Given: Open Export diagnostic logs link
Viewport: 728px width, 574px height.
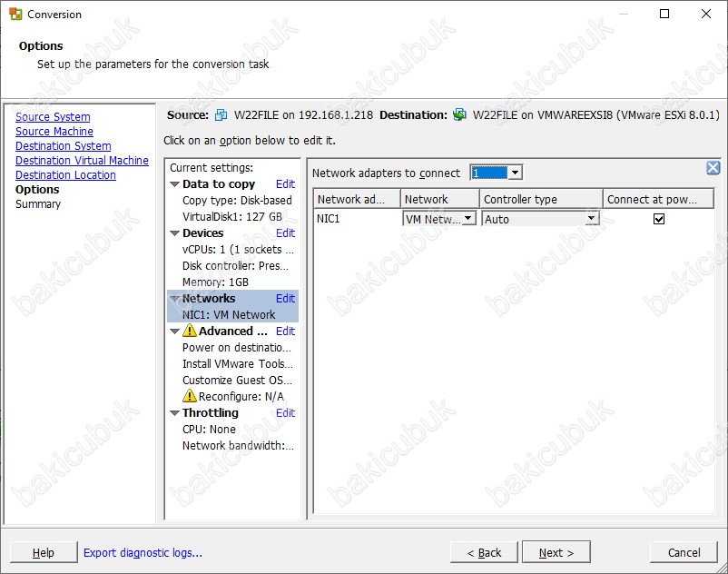Looking at the screenshot, I should click(x=143, y=552).
